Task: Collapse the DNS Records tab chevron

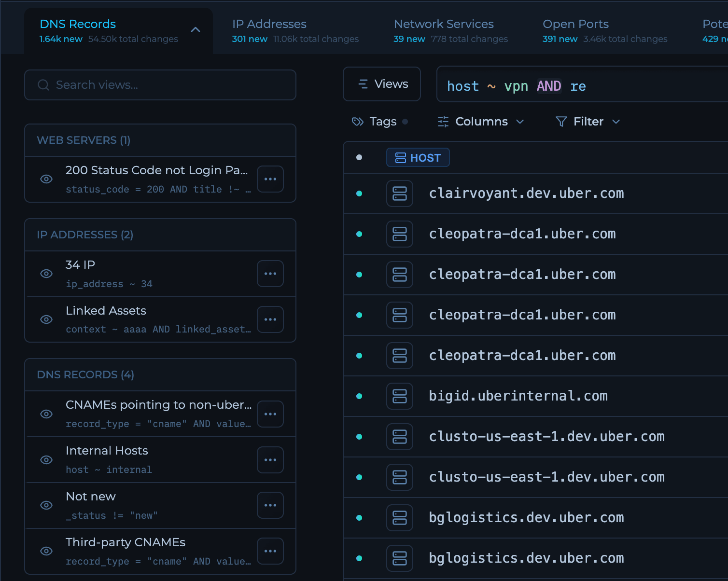Action: [196, 29]
